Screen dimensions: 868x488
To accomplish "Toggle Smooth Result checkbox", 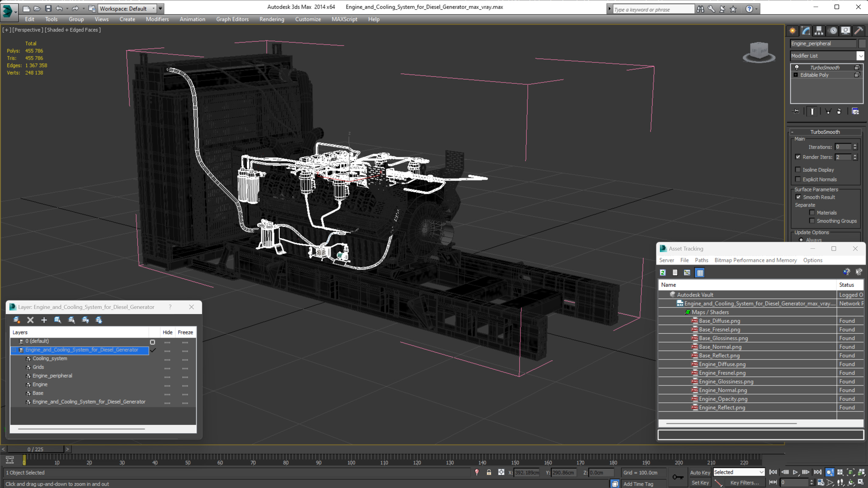I will click(x=798, y=197).
